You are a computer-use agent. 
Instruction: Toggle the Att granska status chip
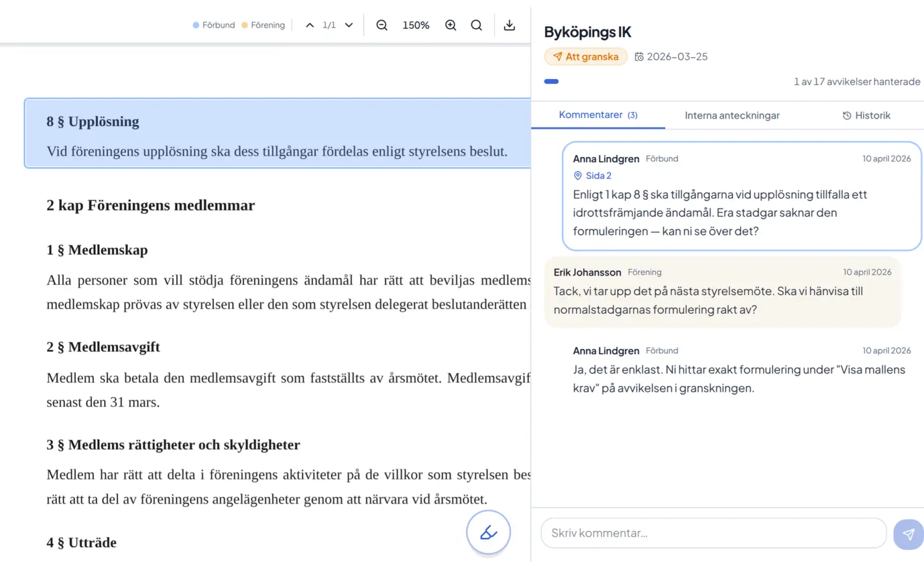[x=585, y=56]
